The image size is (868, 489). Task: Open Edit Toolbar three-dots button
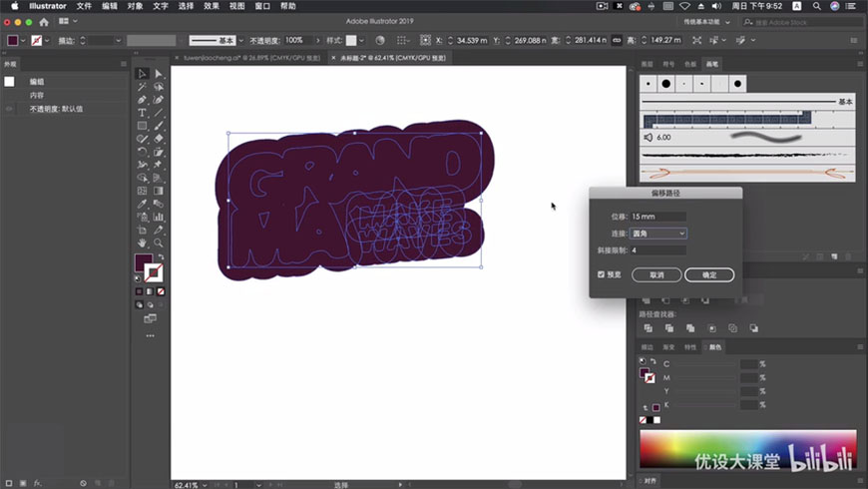click(150, 335)
